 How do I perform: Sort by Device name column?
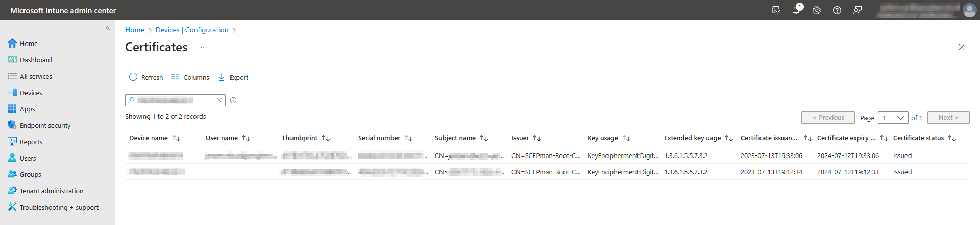[x=176, y=138]
